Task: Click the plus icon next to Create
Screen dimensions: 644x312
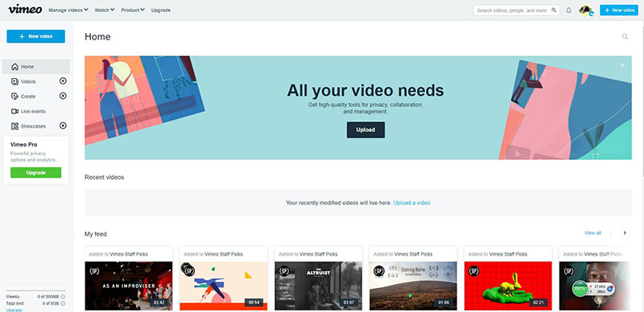Action: (63, 96)
